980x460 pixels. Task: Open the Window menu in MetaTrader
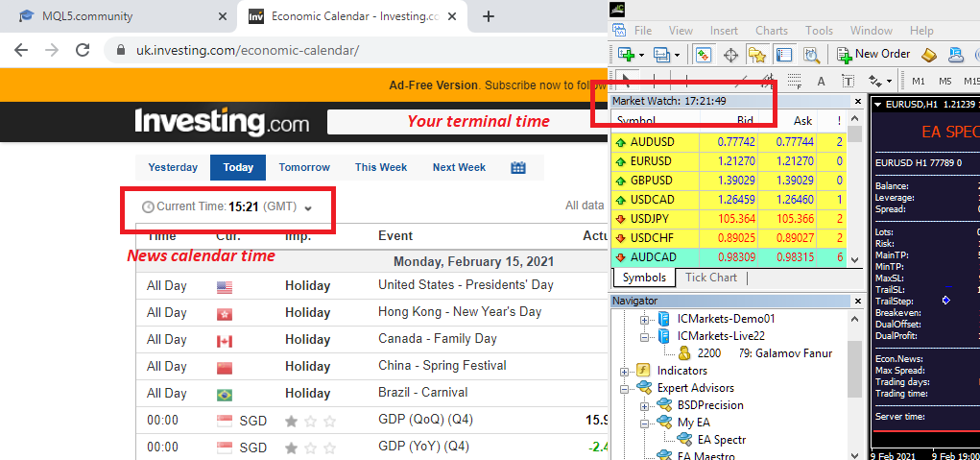[x=872, y=31]
